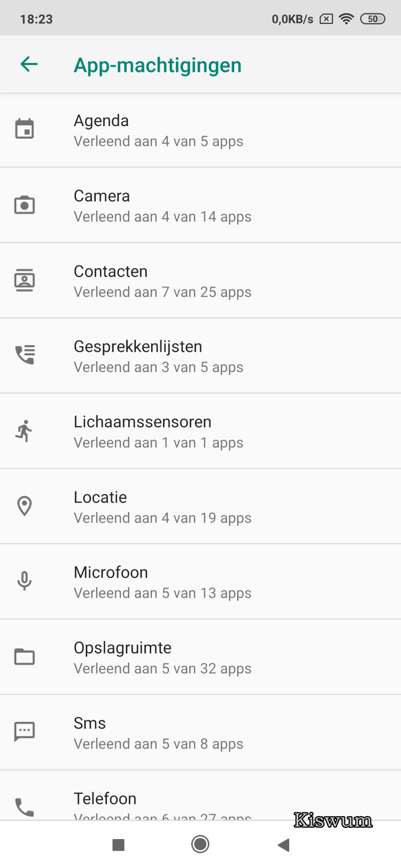The width and height of the screenshot is (401, 868).
Task: Tap the back arrow icon
Action: (x=29, y=64)
